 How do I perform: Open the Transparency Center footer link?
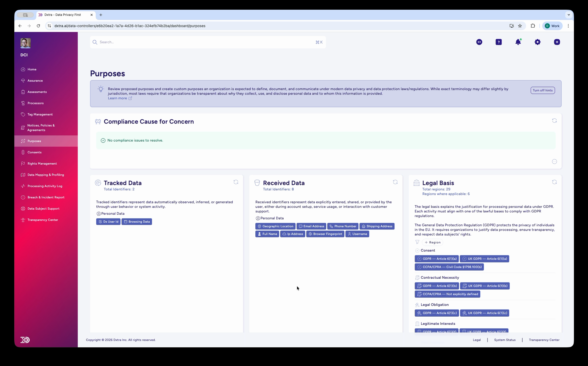pos(544,340)
